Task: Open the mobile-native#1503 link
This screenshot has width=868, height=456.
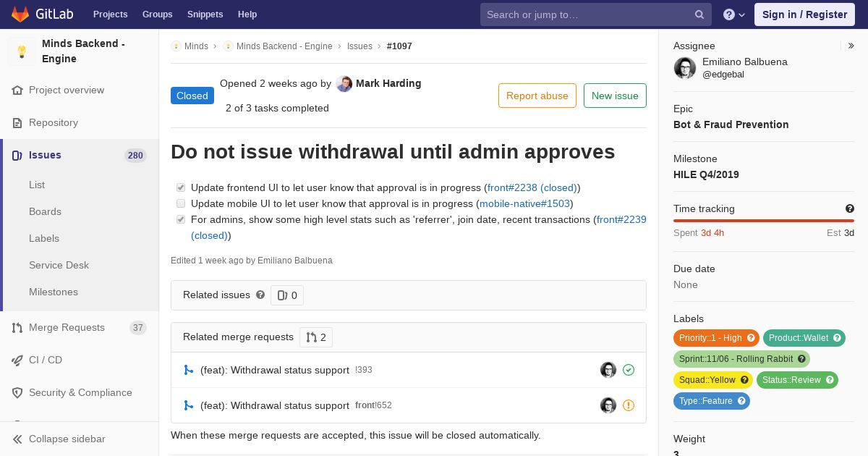Action: click(525, 203)
